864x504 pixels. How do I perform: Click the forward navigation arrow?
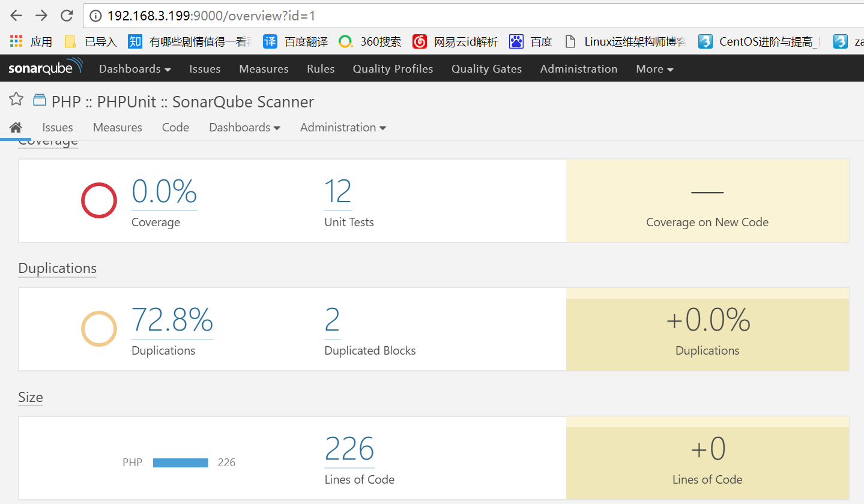coord(41,16)
